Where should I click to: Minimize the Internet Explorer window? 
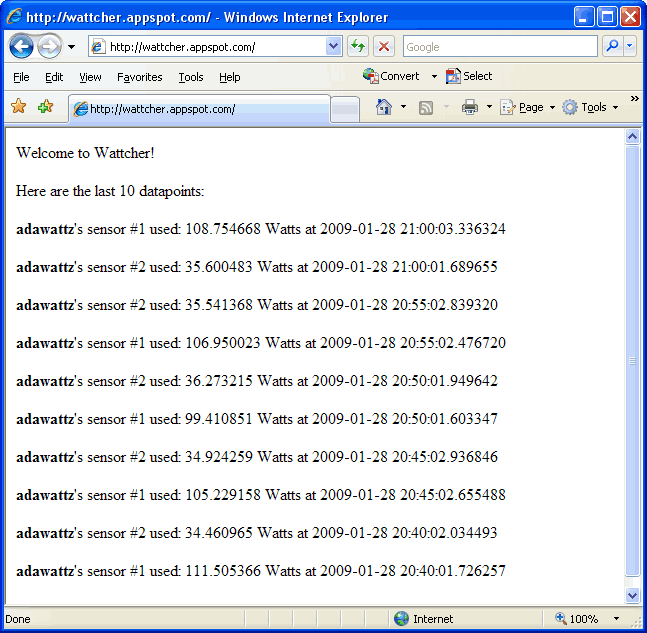584,17
